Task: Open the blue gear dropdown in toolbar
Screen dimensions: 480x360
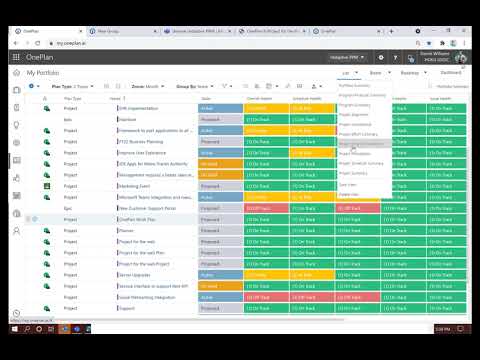Action: pos(34,86)
